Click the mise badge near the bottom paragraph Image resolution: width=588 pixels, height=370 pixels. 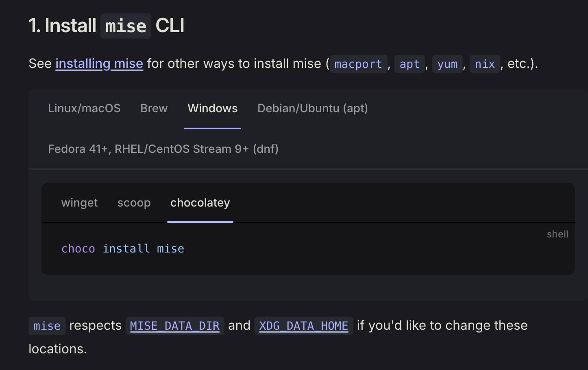(x=46, y=325)
